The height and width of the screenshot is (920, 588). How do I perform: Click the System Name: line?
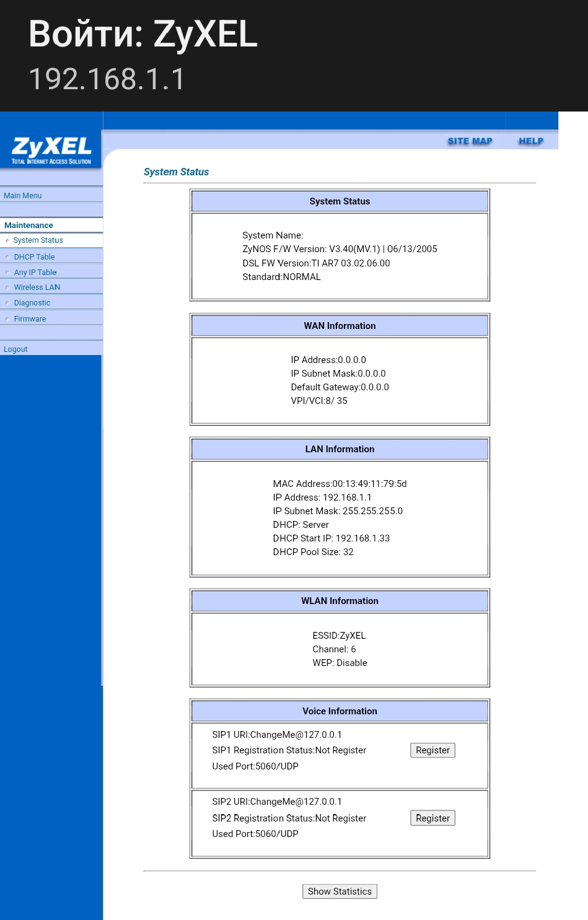coord(273,235)
